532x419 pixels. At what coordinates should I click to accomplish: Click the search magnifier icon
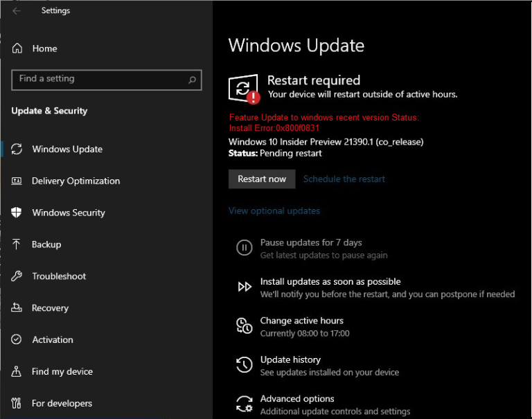192,80
